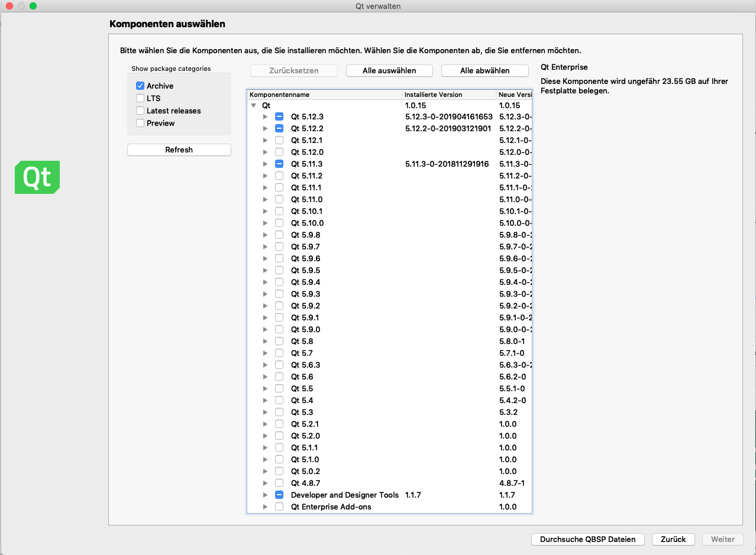Screen dimensions: 756x555
Task: Check the Qt 5.6.3 component box
Action: coord(279,365)
